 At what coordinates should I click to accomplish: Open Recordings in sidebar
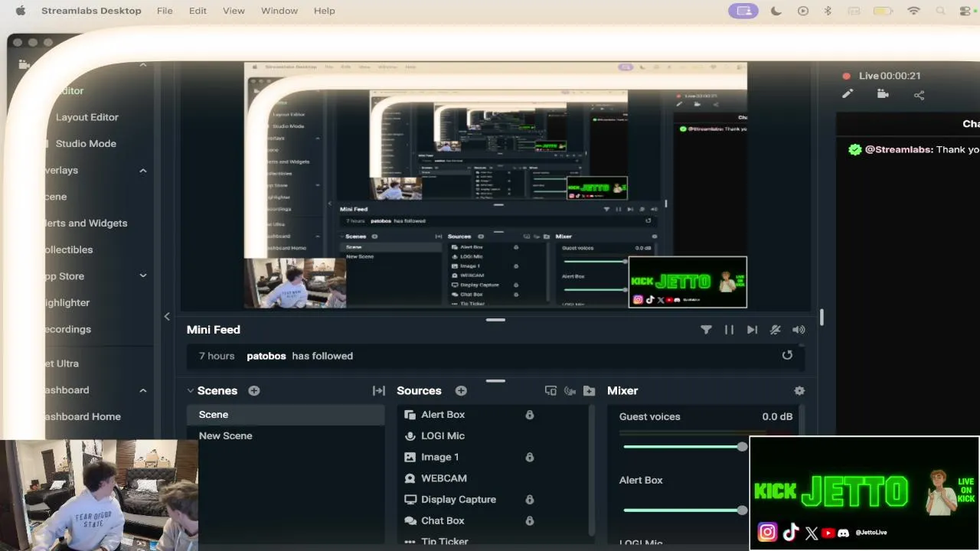(67, 329)
